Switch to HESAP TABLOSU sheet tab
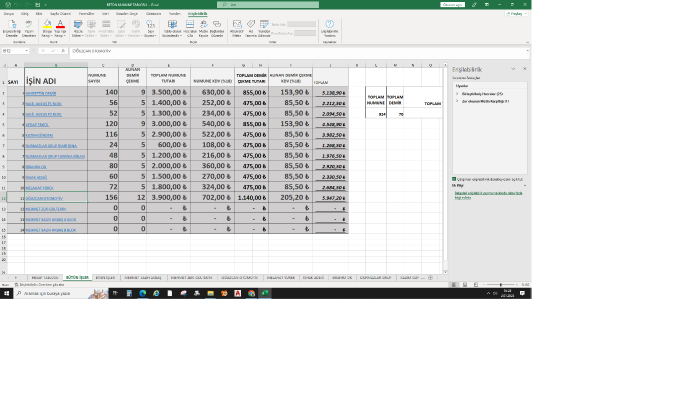Image resolution: width=700 pixels, height=394 pixels. pyautogui.click(x=45, y=278)
